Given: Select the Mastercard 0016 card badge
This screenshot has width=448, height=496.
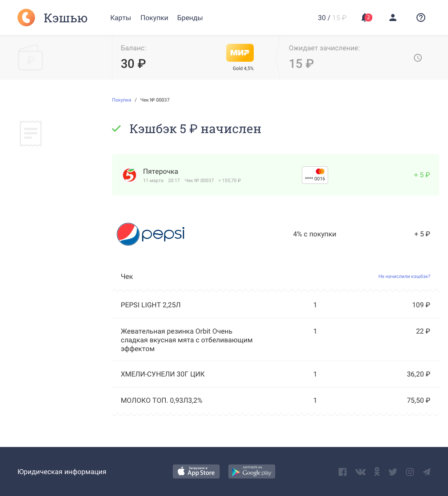Looking at the screenshot, I should point(315,175).
